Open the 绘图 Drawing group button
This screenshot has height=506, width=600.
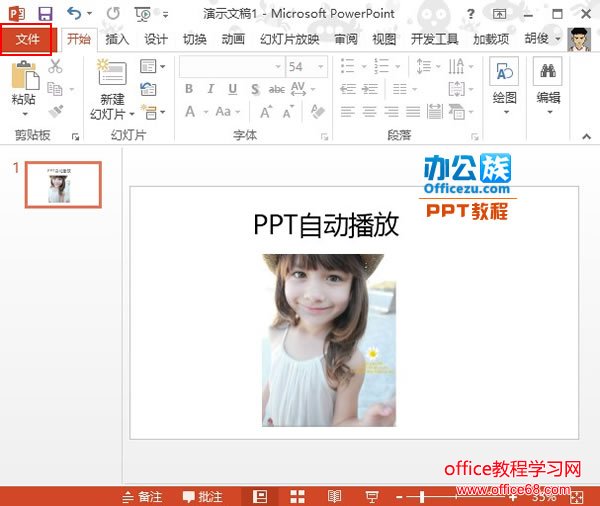[x=504, y=86]
